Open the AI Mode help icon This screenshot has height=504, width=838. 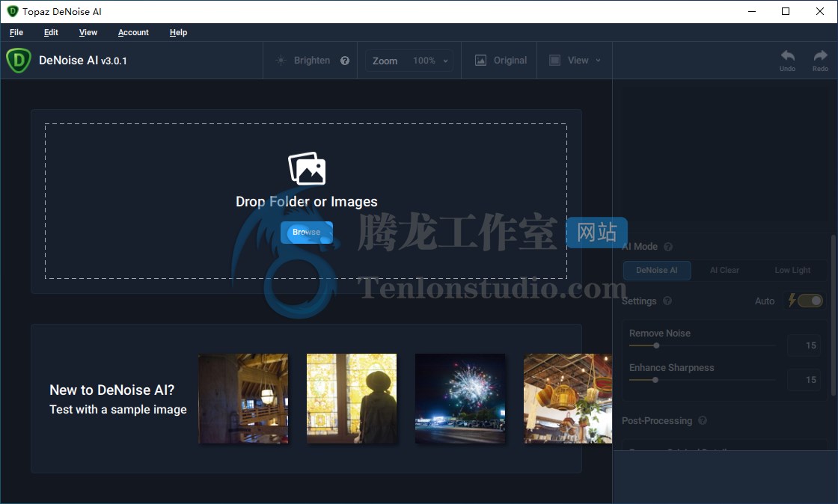pyautogui.click(x=668, y=247)
